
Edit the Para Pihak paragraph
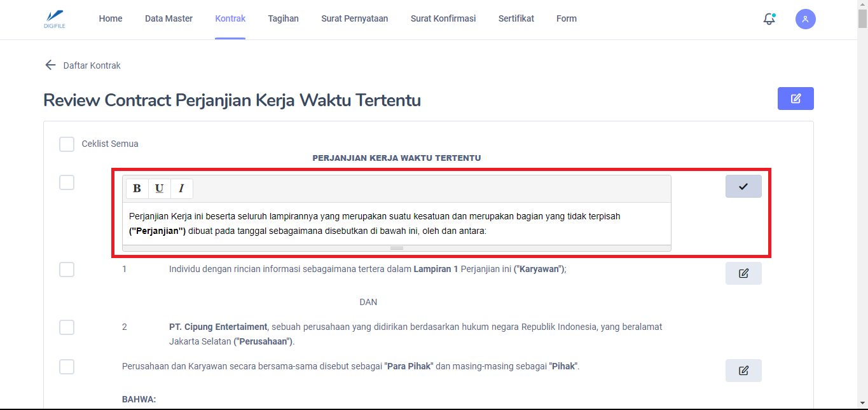click(x=743, y=371)
